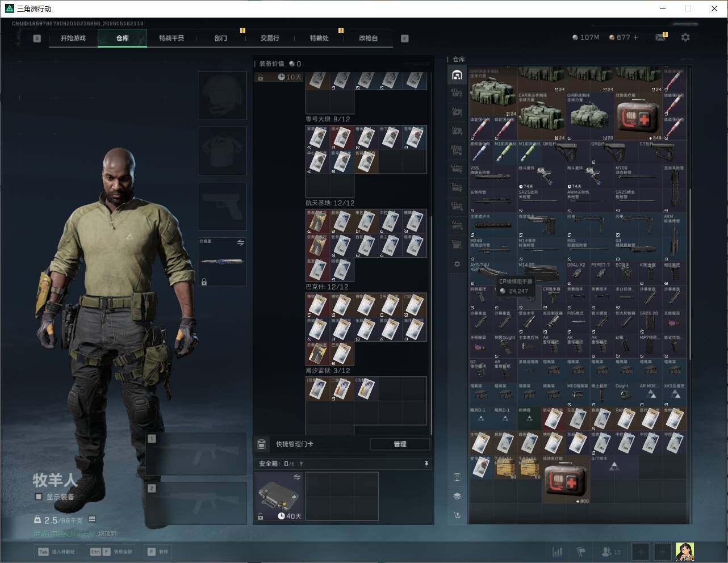Select the red 战地医疗箱 with +549

pyautogui.click(x=638, y=116)
